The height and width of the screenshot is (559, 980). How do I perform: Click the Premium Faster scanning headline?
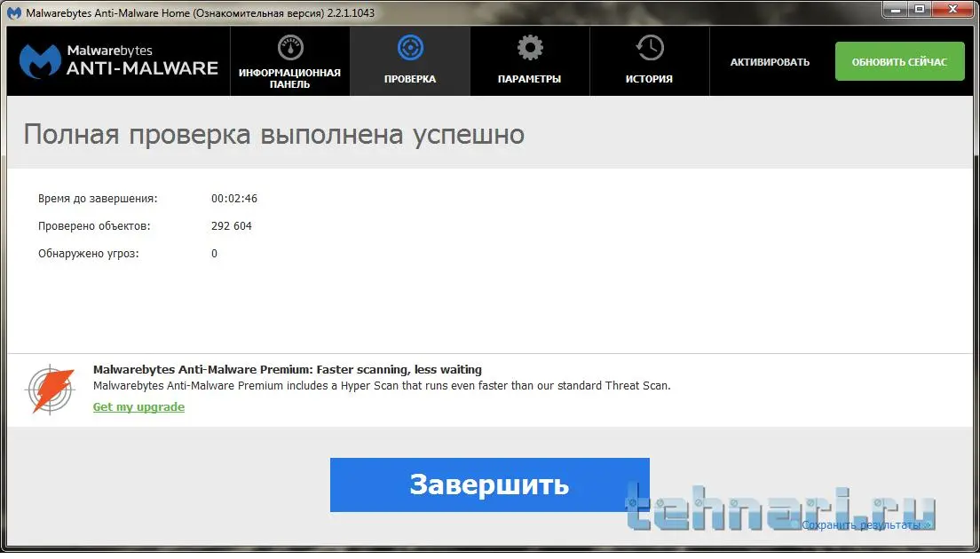pyautogui.click(x=288, y=369)
